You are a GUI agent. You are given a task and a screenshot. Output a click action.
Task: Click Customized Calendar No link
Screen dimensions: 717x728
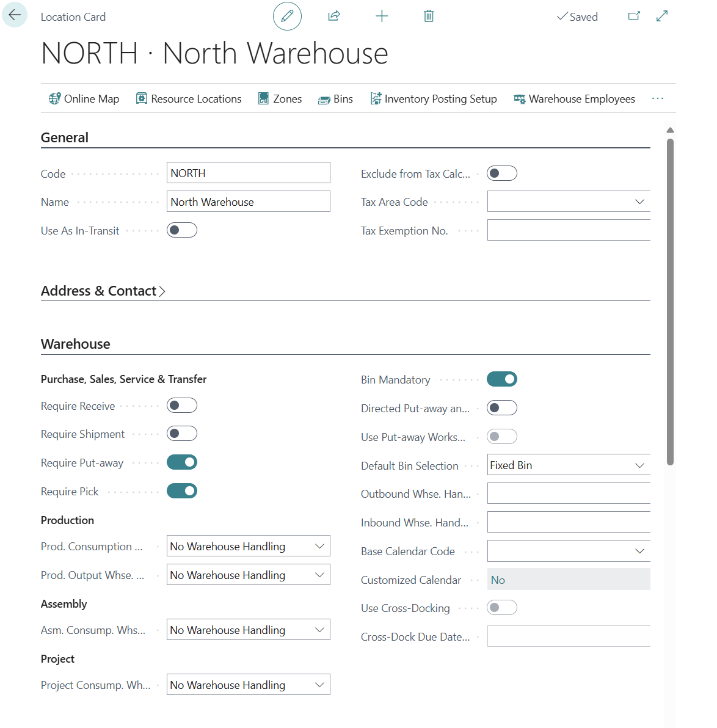[x=498, y=580]
